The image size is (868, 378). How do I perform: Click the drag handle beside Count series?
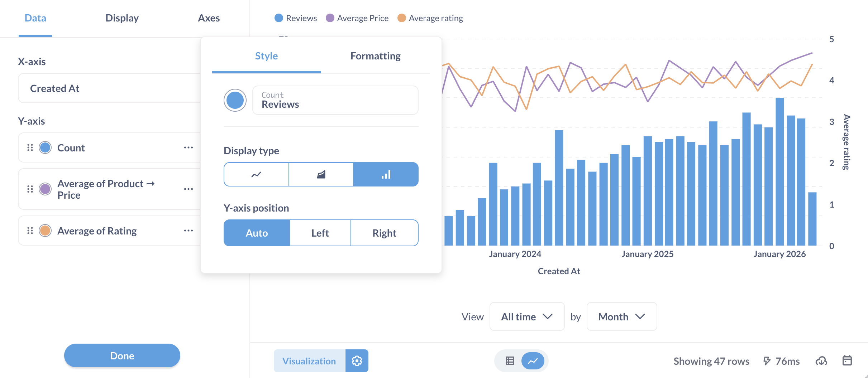[30, 147]
